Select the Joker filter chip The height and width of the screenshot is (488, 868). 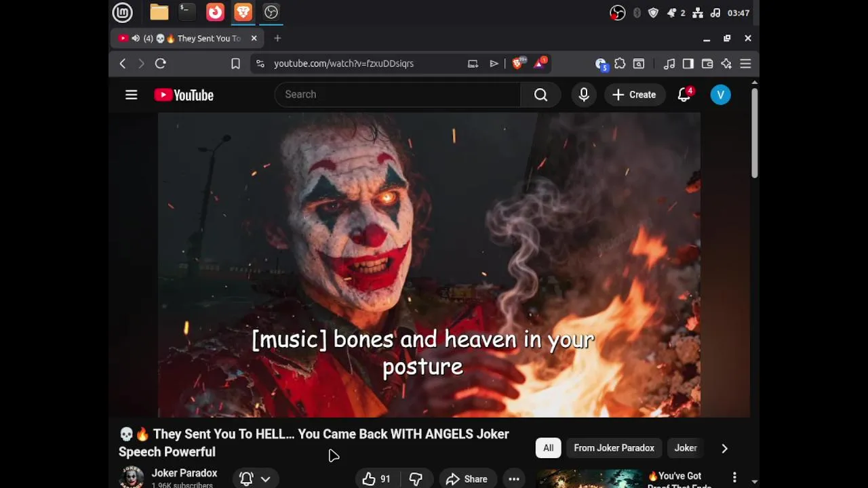[686, 448]
